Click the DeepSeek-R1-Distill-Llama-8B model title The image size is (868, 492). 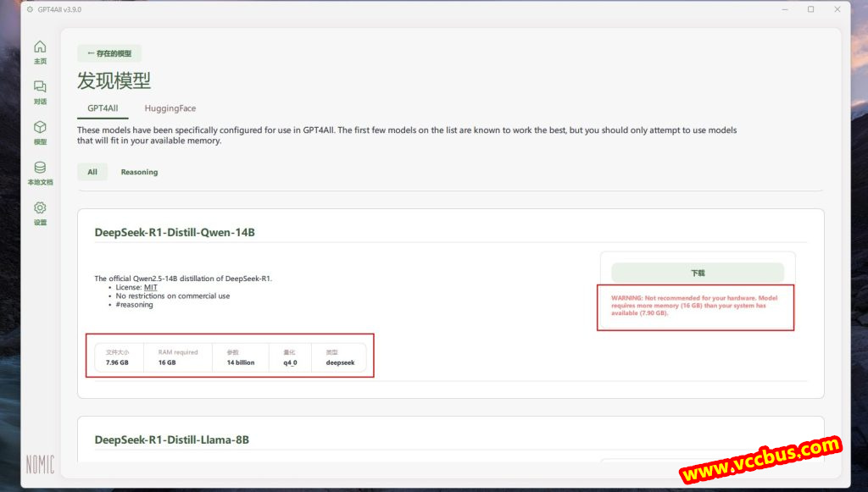pyautogui.click(x=172, y=440)
